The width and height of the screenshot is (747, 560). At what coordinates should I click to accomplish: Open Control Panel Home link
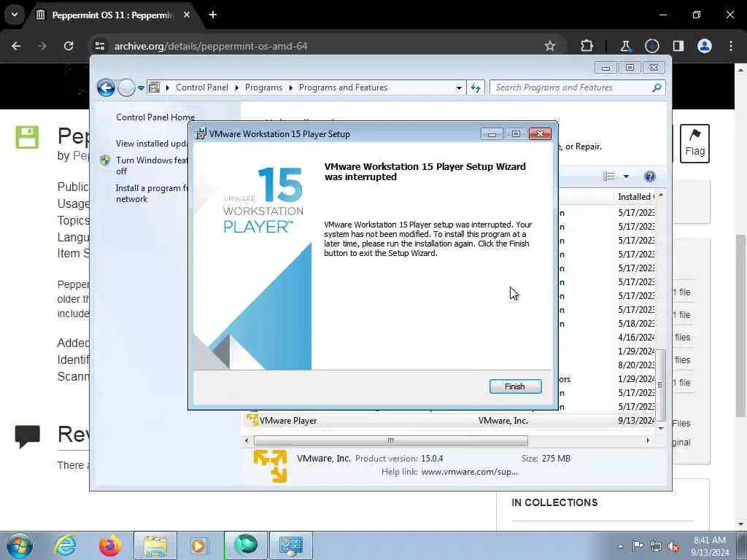tap(155, 117)
